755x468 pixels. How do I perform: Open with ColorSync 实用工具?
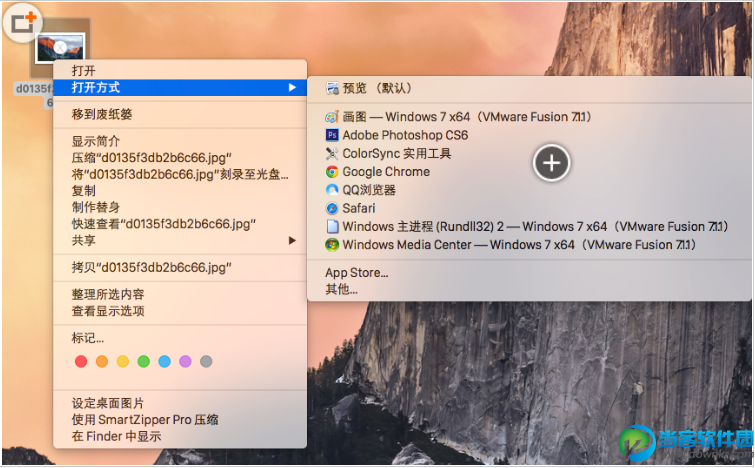(529, 154)
